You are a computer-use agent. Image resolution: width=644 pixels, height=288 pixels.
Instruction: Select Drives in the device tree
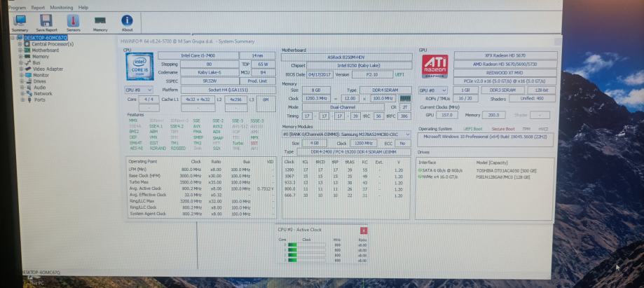40,81
